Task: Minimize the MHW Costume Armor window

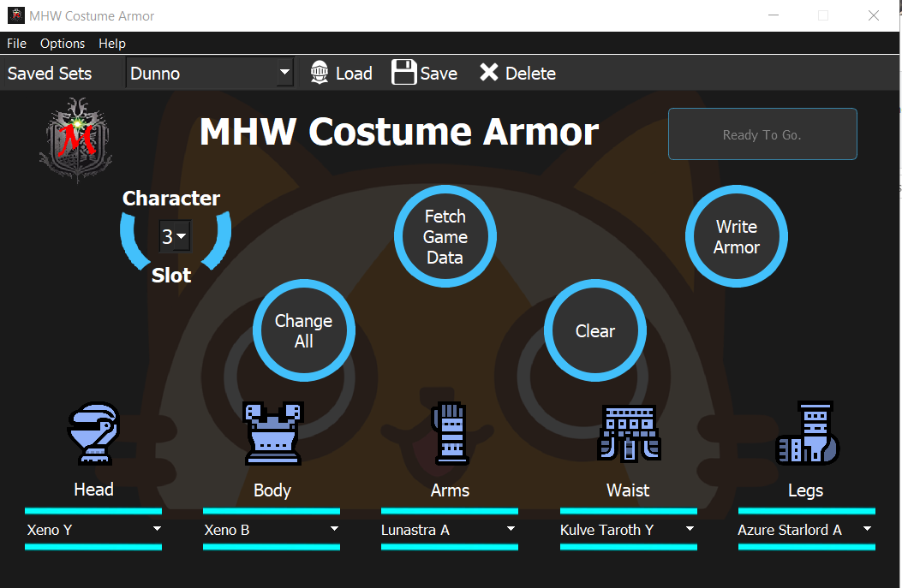Action: [x=774, y=15]
